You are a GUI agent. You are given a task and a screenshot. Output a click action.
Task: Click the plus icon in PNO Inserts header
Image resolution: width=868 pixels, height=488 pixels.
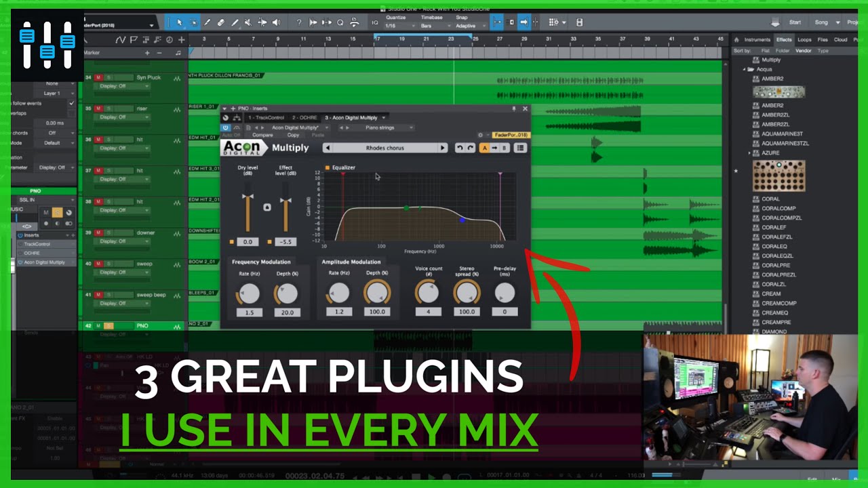233,108
